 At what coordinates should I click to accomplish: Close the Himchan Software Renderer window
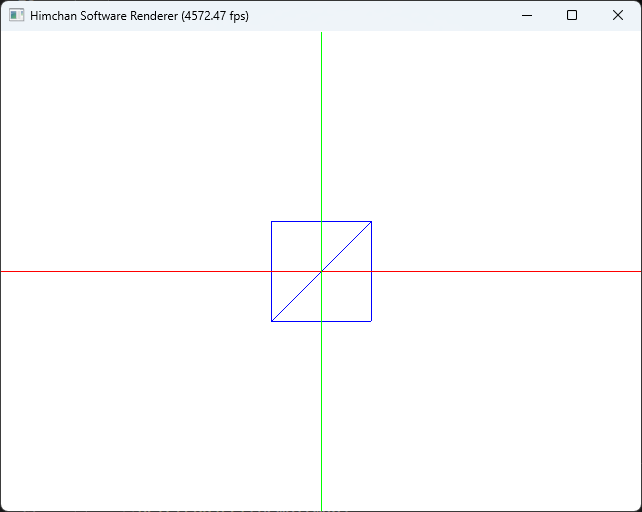618,16
